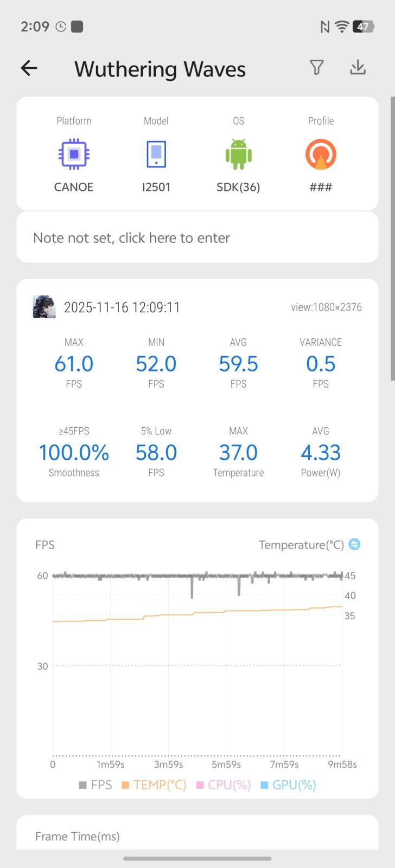Tap the orange Profile icon
This screenshot has width=395, height=868.
click(x=321, y=155)
